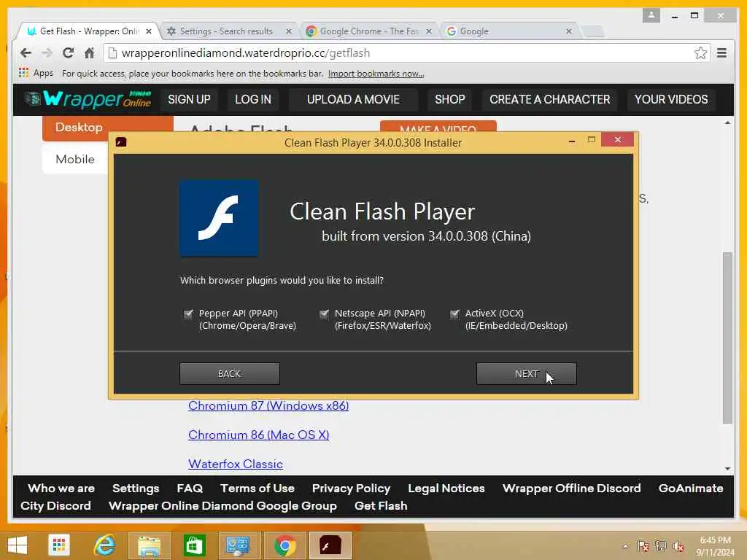Click the Flash logo in installer
The image size is (747, 560).
[219, 218]
